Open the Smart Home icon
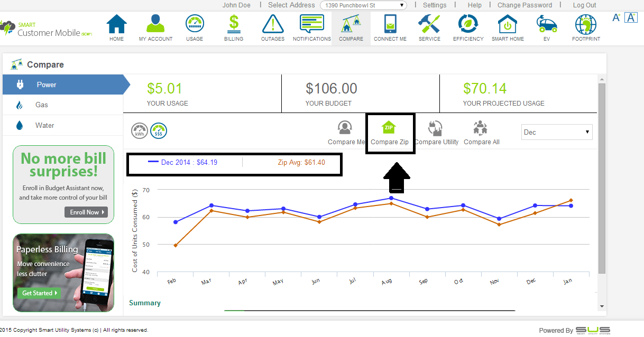The image size is (644, 337). point(507,25)
